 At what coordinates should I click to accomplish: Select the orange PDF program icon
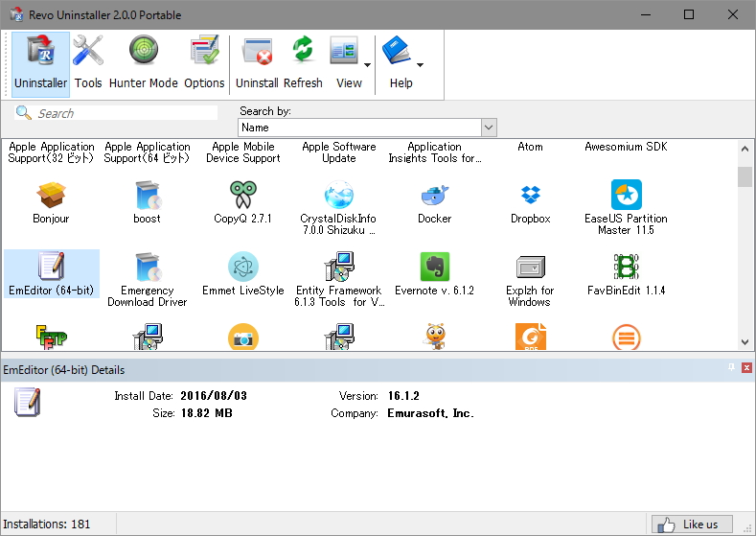(531, 337)
